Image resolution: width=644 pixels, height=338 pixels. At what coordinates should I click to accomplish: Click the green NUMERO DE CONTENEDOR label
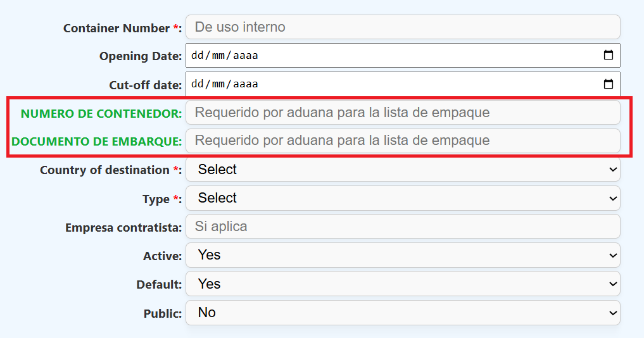click(101, 113)
